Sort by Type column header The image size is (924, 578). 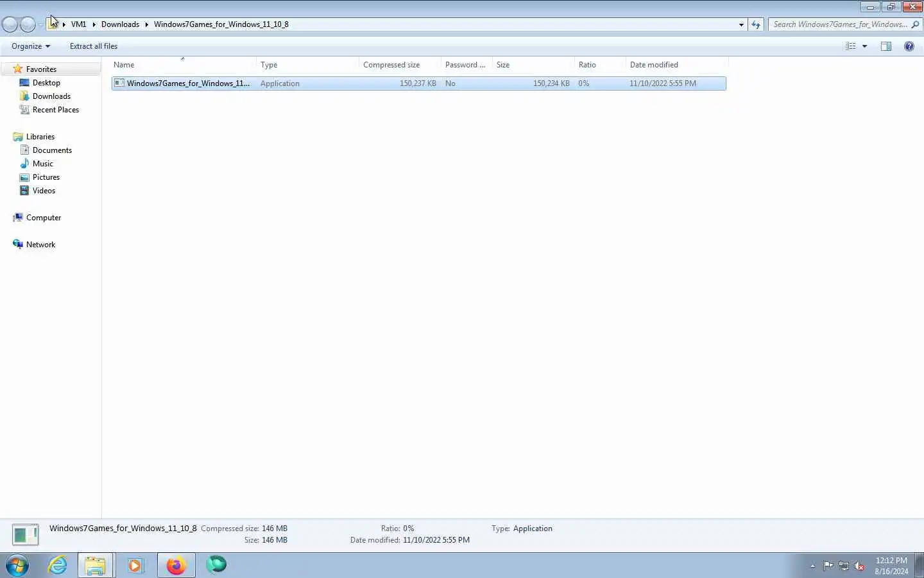pos(308,65)
